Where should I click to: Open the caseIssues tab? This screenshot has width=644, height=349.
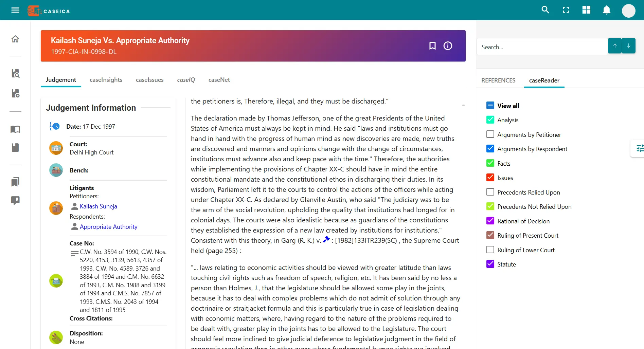(x=150, y=80)
